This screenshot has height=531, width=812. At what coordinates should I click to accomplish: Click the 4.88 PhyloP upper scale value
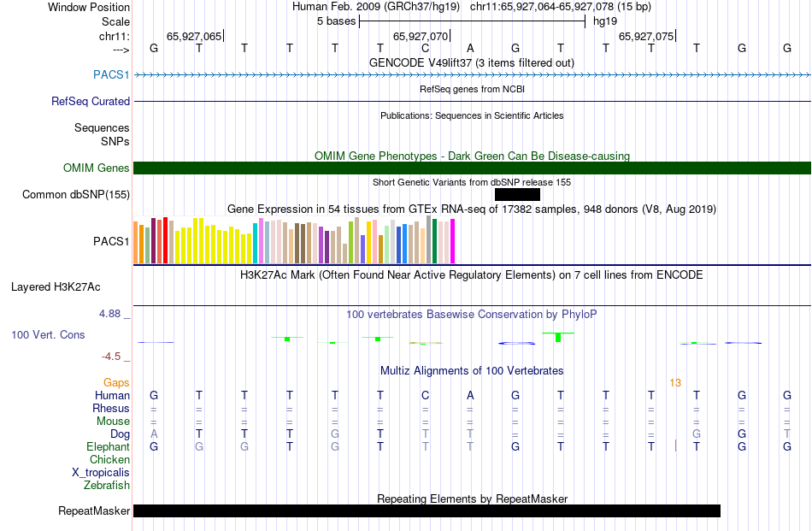(109, 314)
